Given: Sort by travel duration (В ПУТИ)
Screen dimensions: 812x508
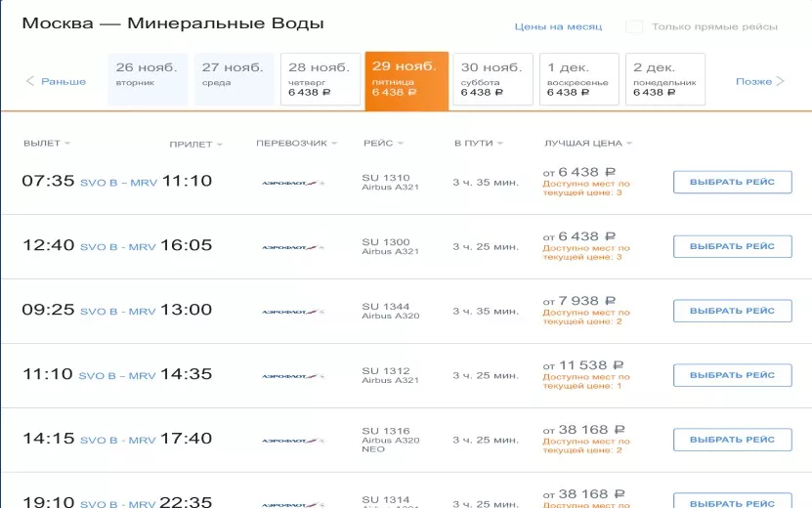Looking at the screenshot, I should pos(478,144).
